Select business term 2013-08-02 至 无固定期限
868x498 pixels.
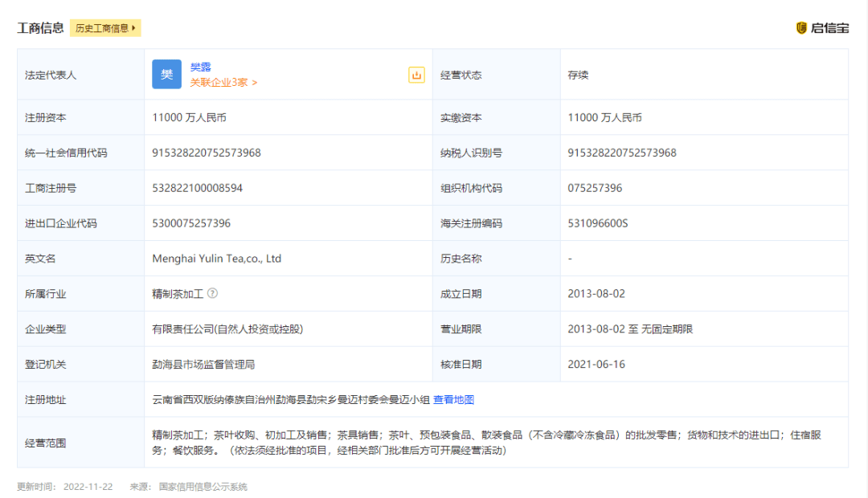point(630,329)
